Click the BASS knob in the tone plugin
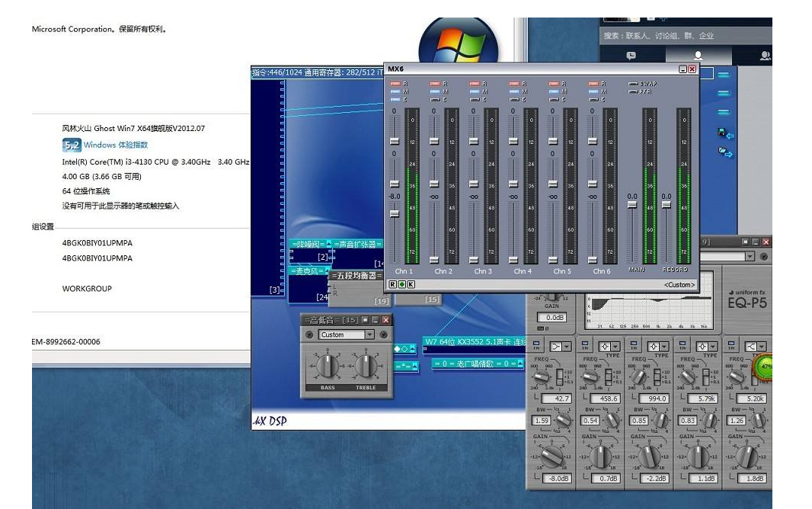This screenshot has height=509, width=812. click(328, 367)
